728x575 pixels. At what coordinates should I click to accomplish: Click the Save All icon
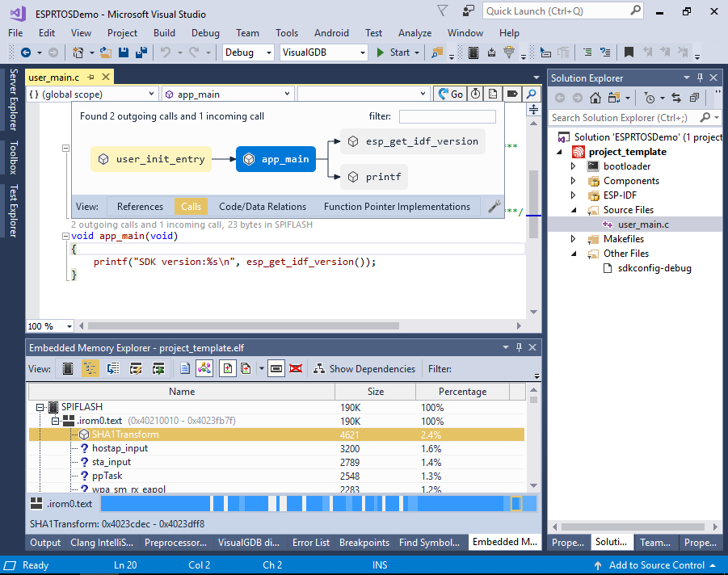pyautogui.click(x=141, y=52)
